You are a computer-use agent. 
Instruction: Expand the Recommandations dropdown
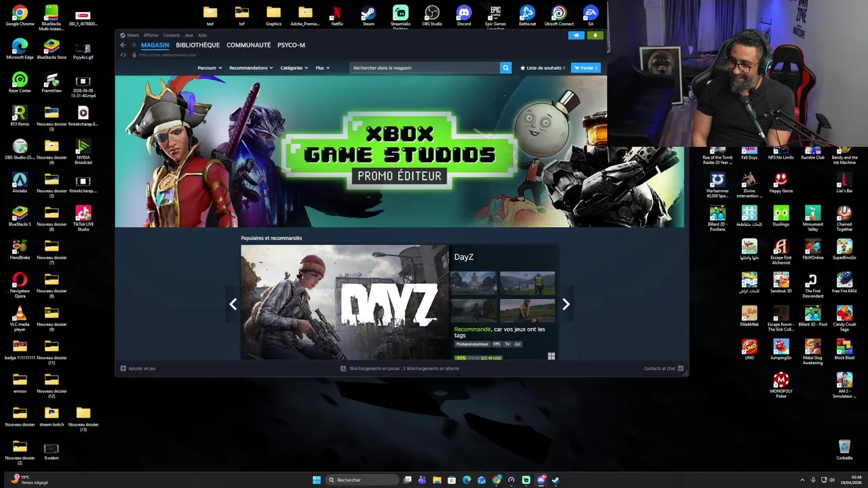click(251, 68)
